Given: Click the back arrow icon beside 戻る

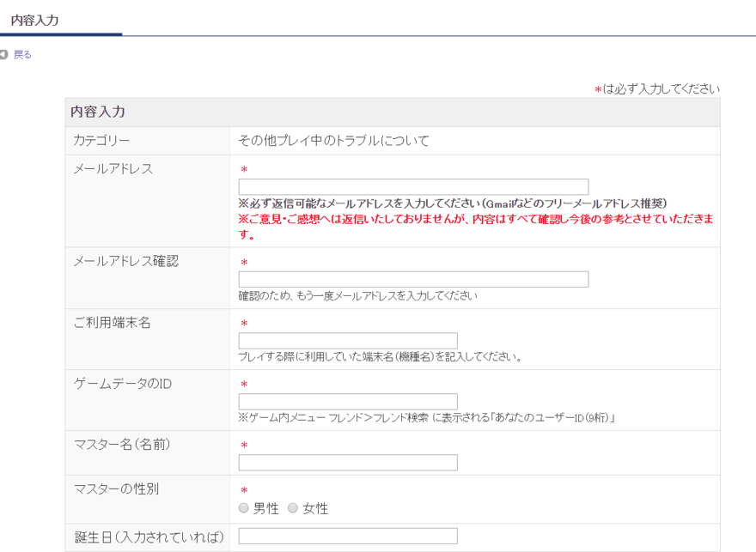Looking at the screenshot, I should click(x=6, y=54).
